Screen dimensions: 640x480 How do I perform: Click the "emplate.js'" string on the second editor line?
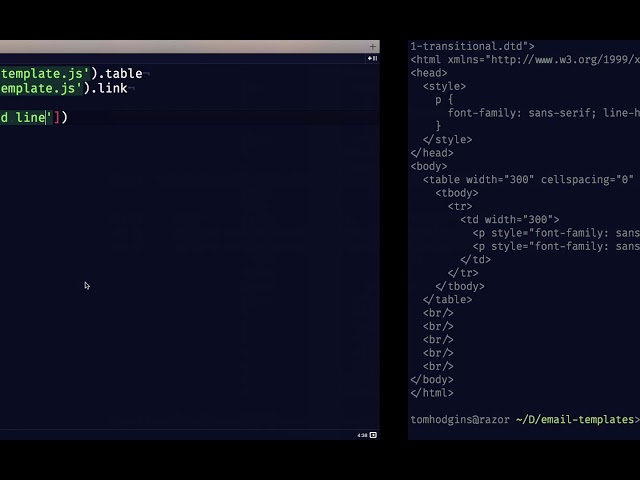pyautogui.click(x=41, y=88)
